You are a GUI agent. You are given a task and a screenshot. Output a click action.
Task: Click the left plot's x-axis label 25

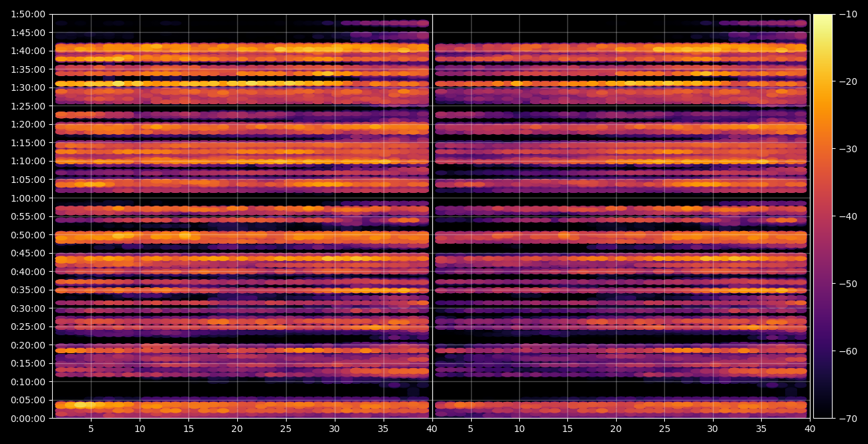[286, 430]
